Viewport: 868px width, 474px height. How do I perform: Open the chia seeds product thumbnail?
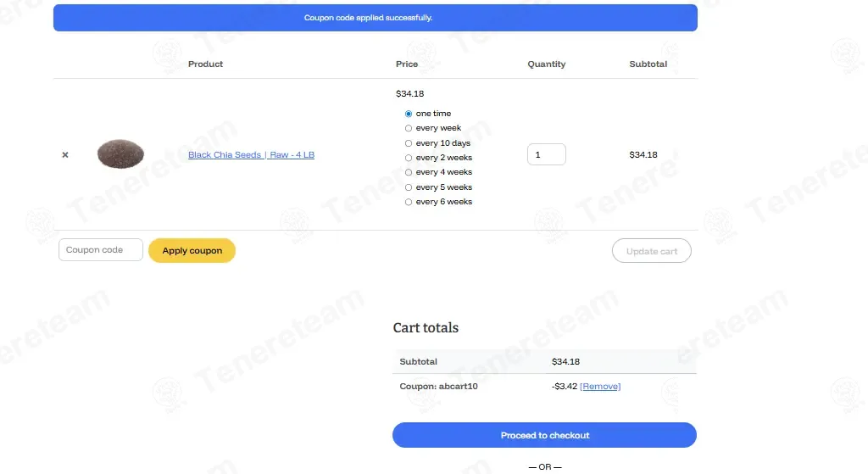(120, 154)
